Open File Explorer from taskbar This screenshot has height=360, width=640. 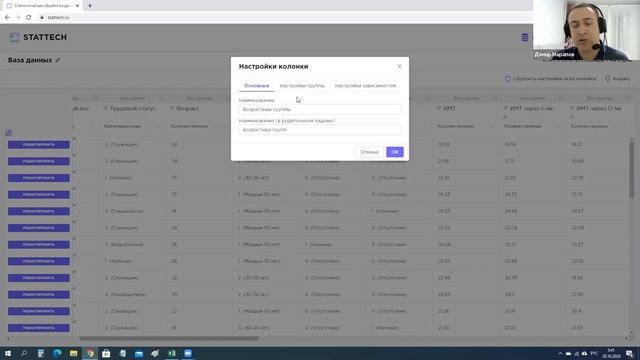coord(73,353)
